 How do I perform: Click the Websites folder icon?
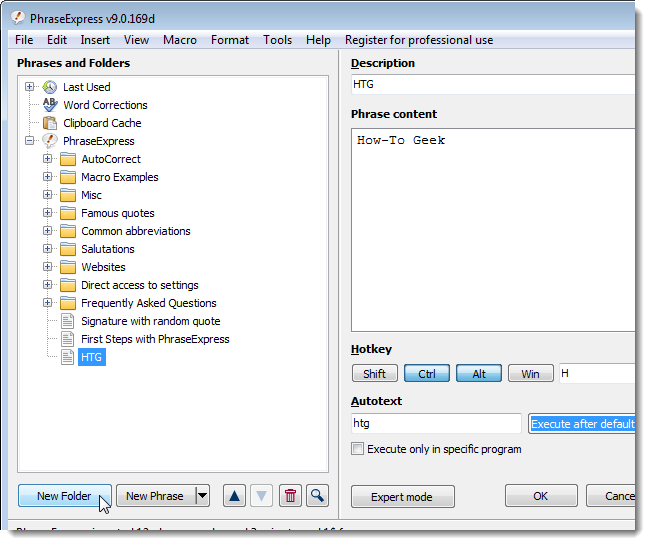pyautogui.click(x=68, y=267)
